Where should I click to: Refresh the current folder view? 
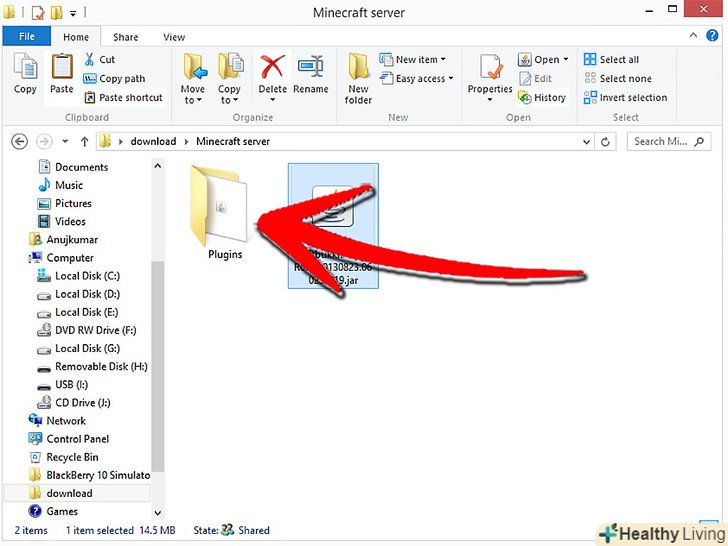coord(605,142)
